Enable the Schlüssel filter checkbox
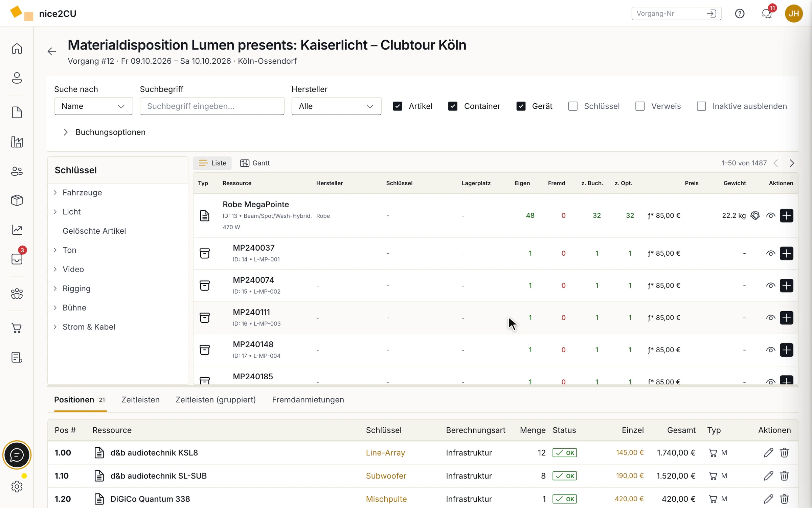The width and height of the screenshot is (812, 508). point(573,106)
